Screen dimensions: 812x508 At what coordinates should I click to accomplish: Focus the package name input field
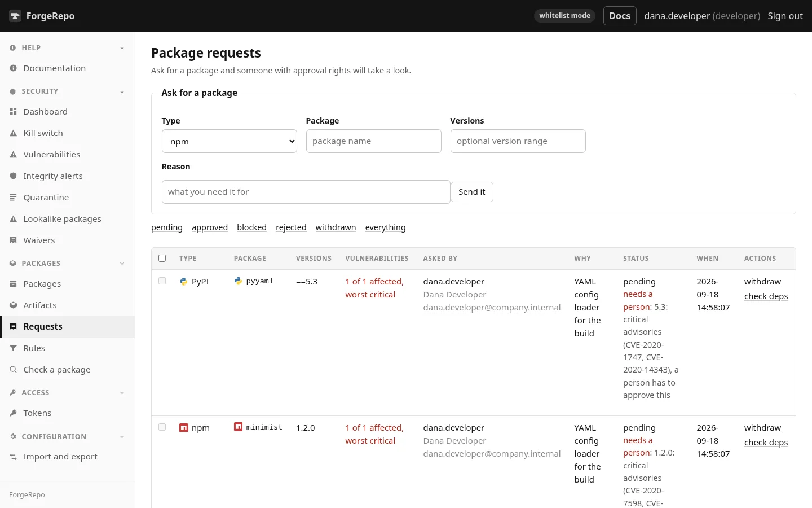(374, 141)
